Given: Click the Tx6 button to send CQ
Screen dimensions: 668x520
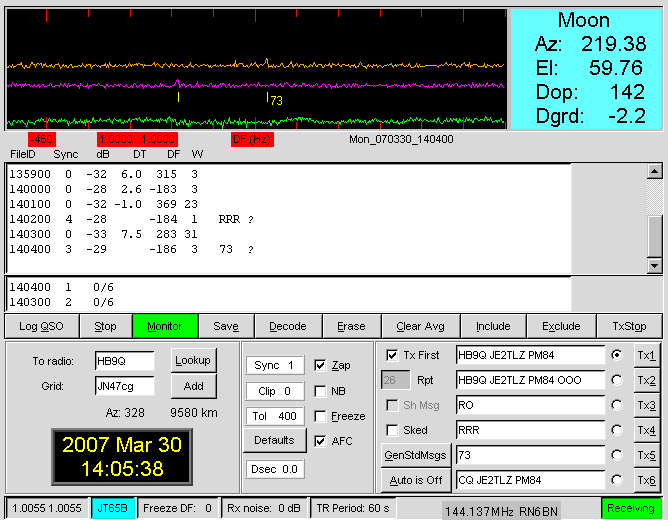Looking at the screenshot, I should [646, 481].
